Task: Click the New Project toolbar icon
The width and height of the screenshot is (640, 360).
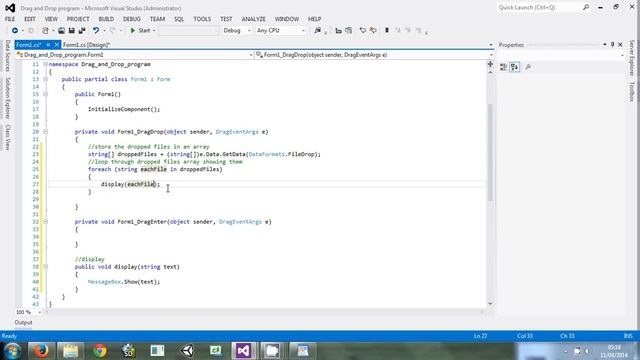Action: click(45, 31)
